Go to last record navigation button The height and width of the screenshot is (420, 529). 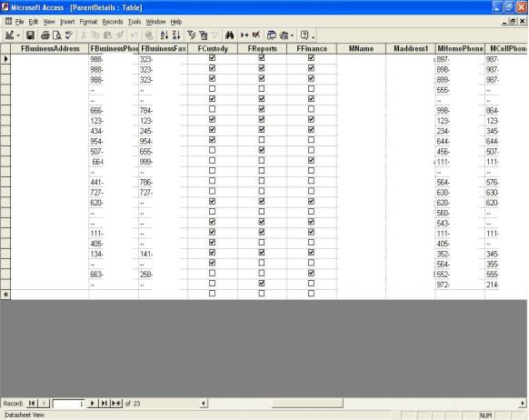105,403
